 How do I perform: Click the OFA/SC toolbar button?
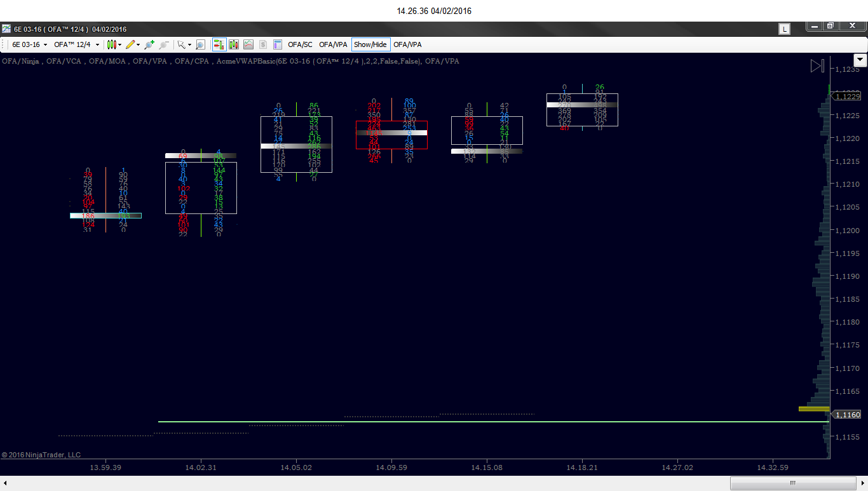300,44
